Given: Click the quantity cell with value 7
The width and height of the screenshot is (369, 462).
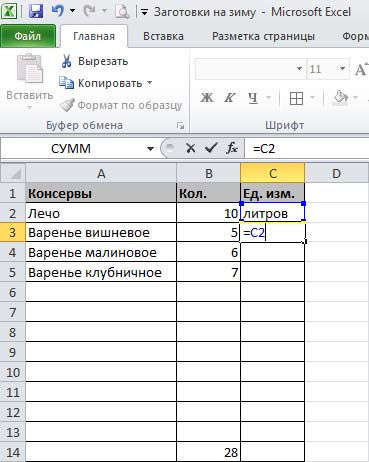Looking at the screenshot, I should click(208, 273).
